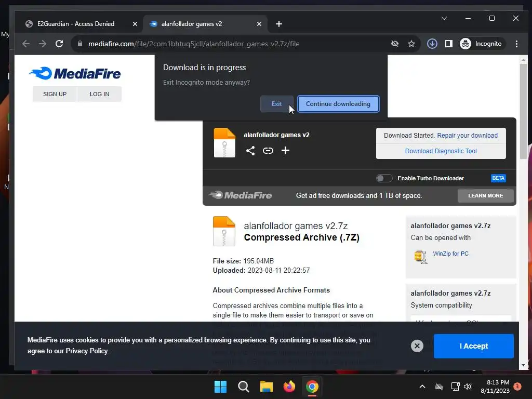Click LEARN MORE about ad free downloads
Image resolution: width=532 pixels, height=399 pixels.
coord(486,196)
